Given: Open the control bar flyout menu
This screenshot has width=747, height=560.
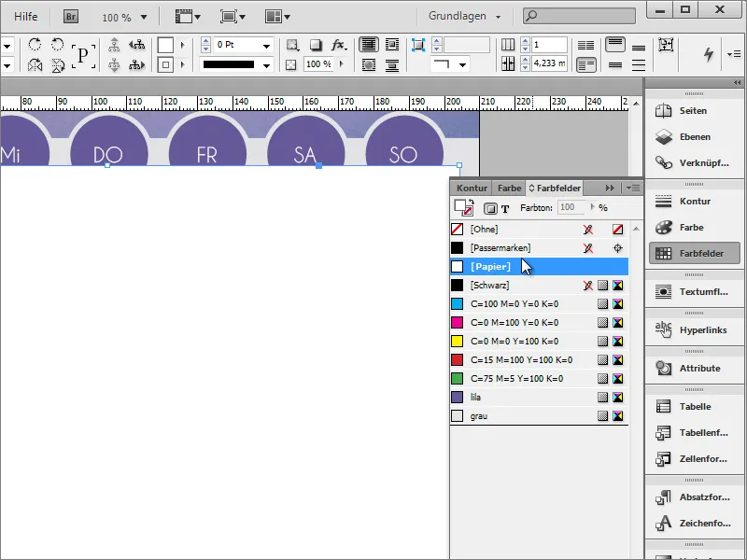Looking at the screenshot, I should tap(734, 54).
